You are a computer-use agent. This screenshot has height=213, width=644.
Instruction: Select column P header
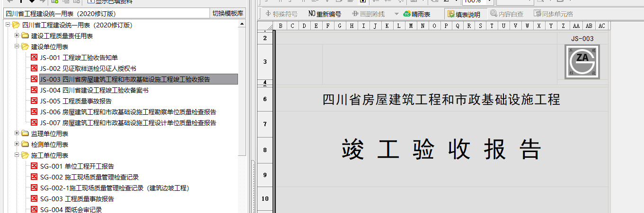tap(446, 26)
